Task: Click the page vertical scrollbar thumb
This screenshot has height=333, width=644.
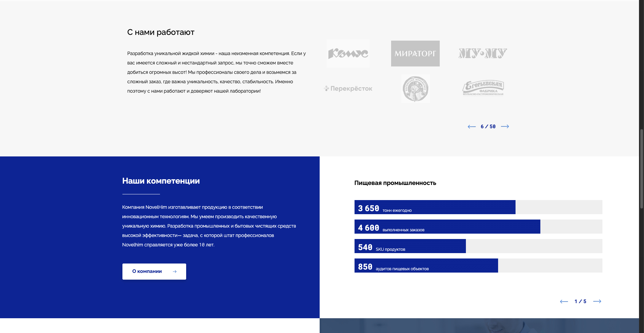Action: pos(642,169)
